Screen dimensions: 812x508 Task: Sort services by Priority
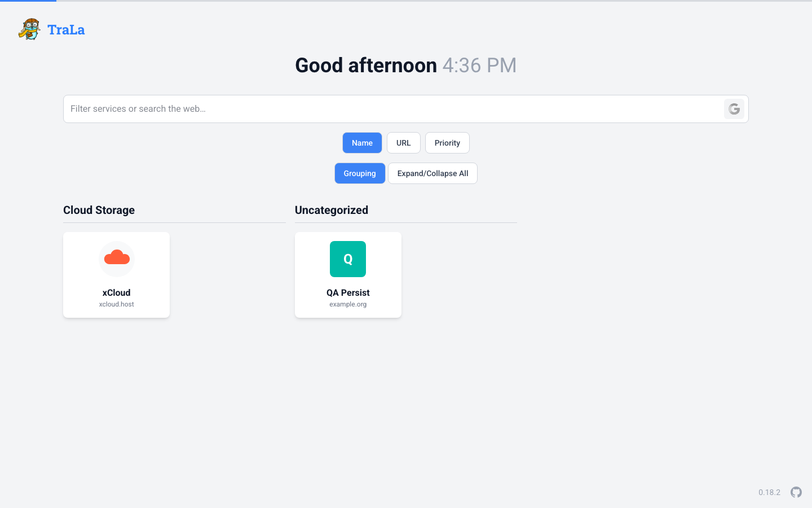coord(447,143)
